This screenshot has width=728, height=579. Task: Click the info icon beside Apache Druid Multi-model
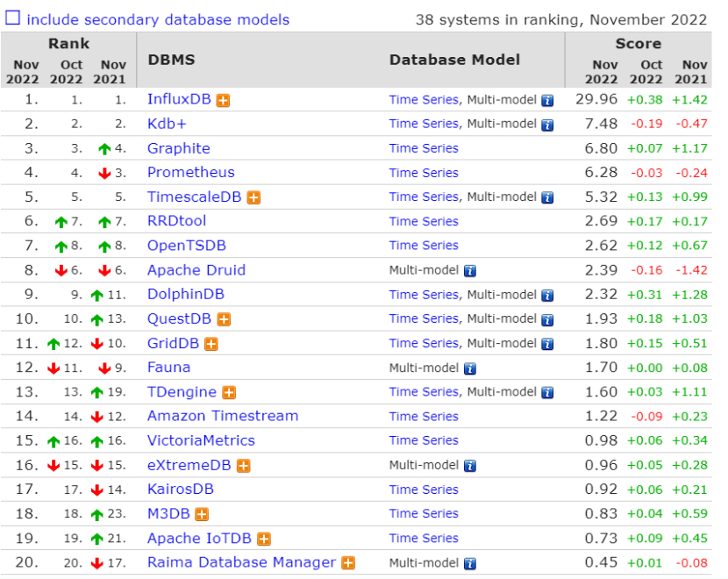(470, 271)
